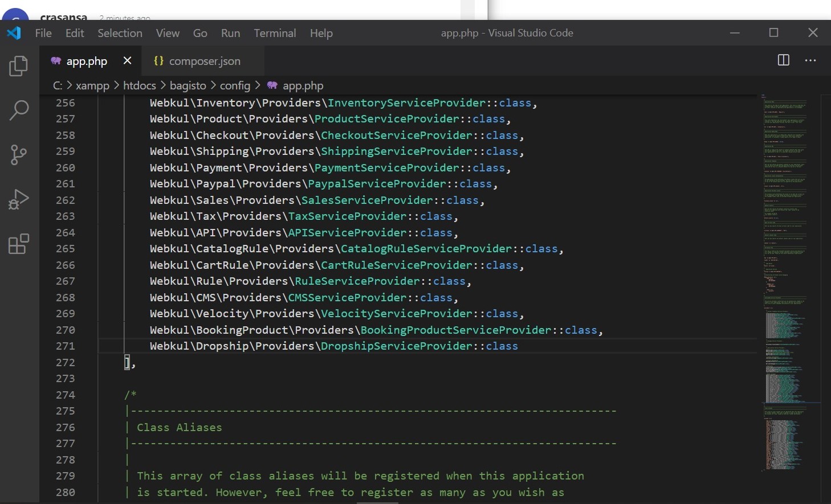The height and width of the screenshot is (504, 831).
Task: Click CatalogRuleServiceProvider on line 265
Action: 426,248
